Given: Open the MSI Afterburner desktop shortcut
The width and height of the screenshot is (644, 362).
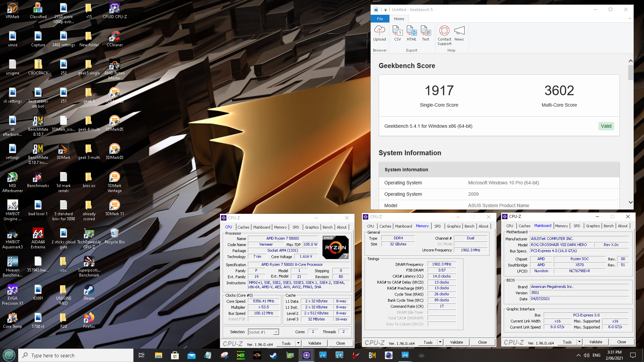Looking at the screenshot, I should click(x=13, y=182).
